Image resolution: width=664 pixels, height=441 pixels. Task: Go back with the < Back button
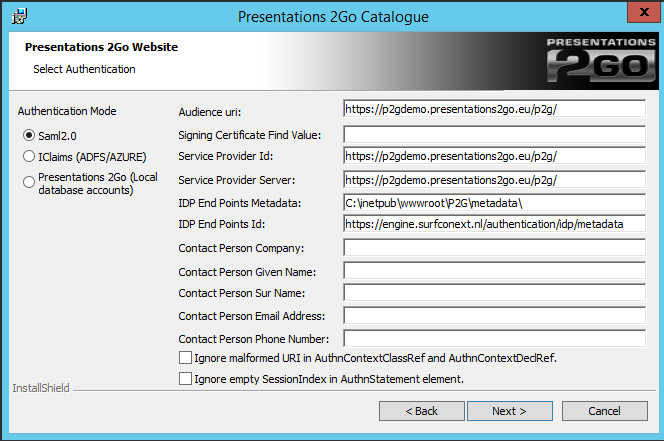(422, 411)
